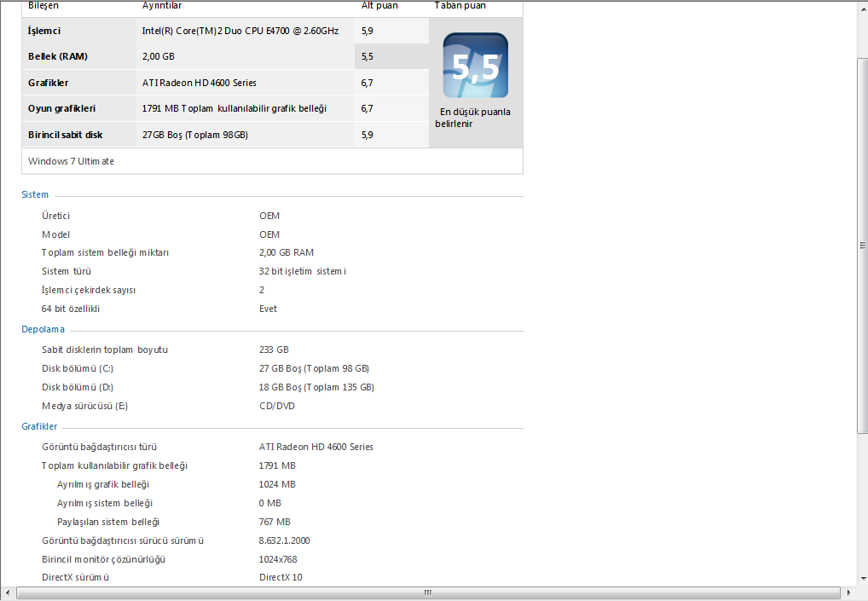The width and height of the screenshot is (868, 601).
Task: Click the "Evet" value
Action: [x=268, y=309]
